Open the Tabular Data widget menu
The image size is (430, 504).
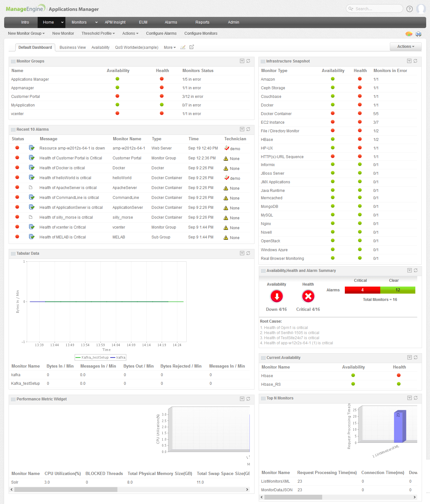[x=242, y=253]
